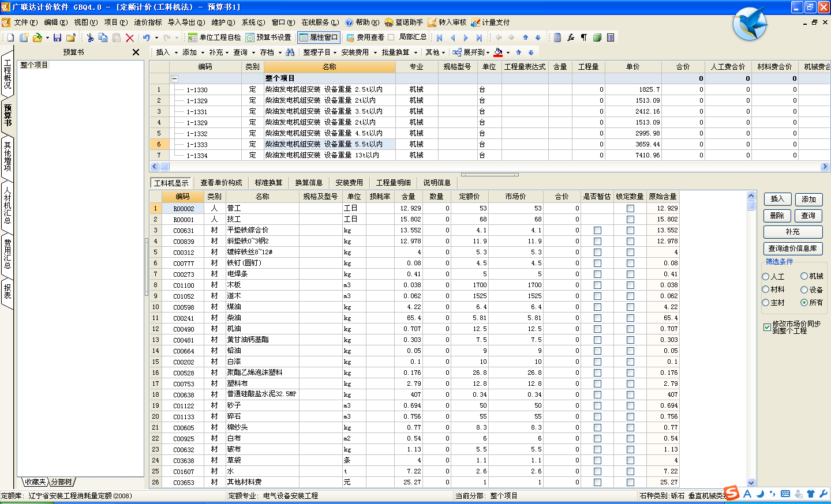This screenshot has width=831, height=504.
Task: Click the binoculars find icon
Action: [290, 52]
